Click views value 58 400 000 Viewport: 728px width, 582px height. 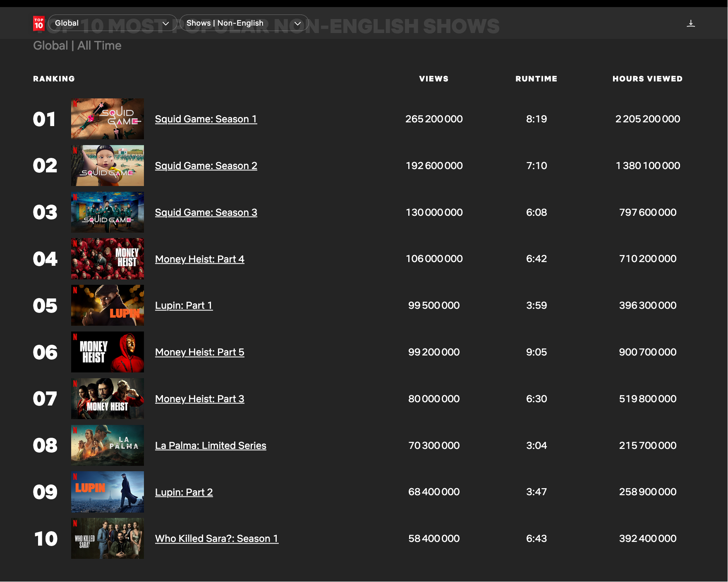tap(434, 539)
